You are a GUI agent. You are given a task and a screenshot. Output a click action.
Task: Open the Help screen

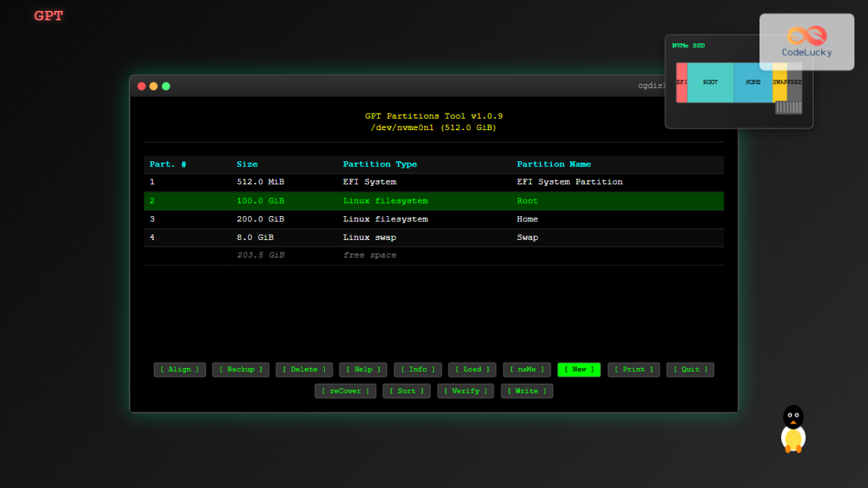tap(362, 369)
